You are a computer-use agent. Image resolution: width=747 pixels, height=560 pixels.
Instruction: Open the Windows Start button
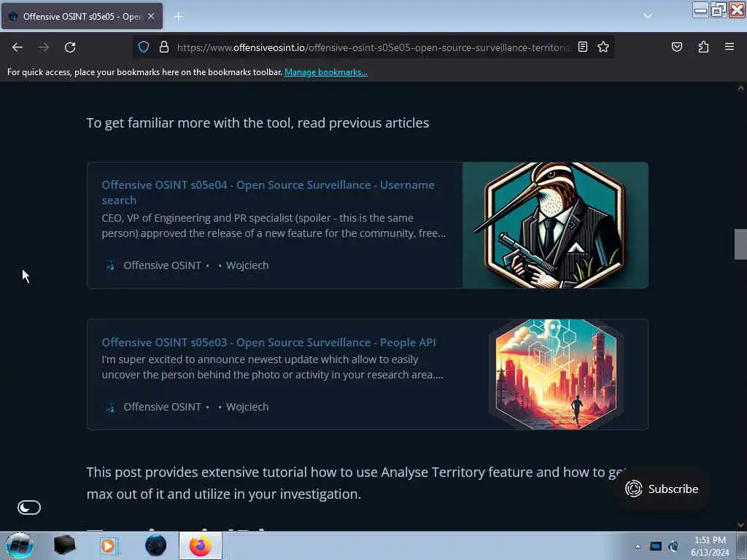[x=20, y=545]
